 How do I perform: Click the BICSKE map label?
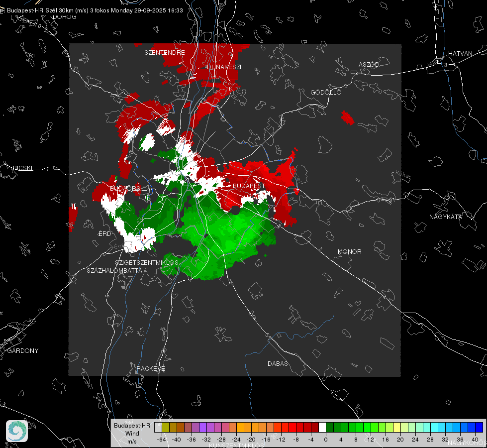pyautogui.click(x=23, y=168)
